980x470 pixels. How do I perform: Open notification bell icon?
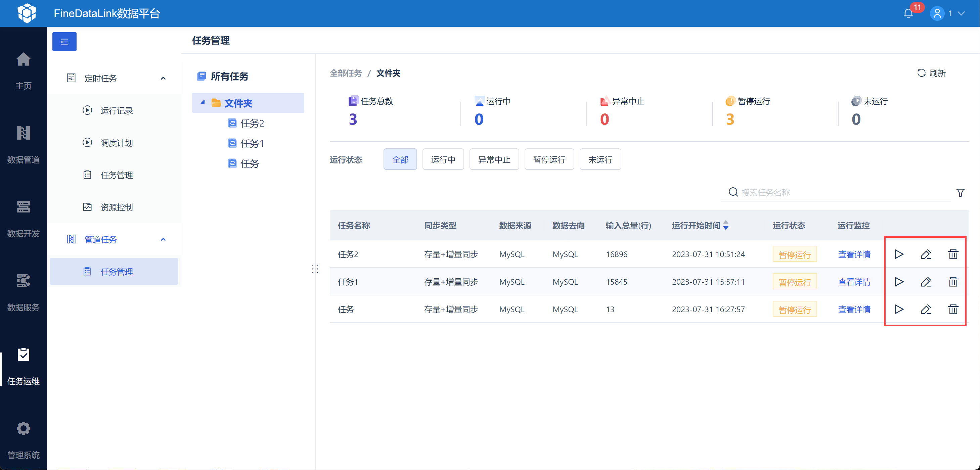coord(908,14)
